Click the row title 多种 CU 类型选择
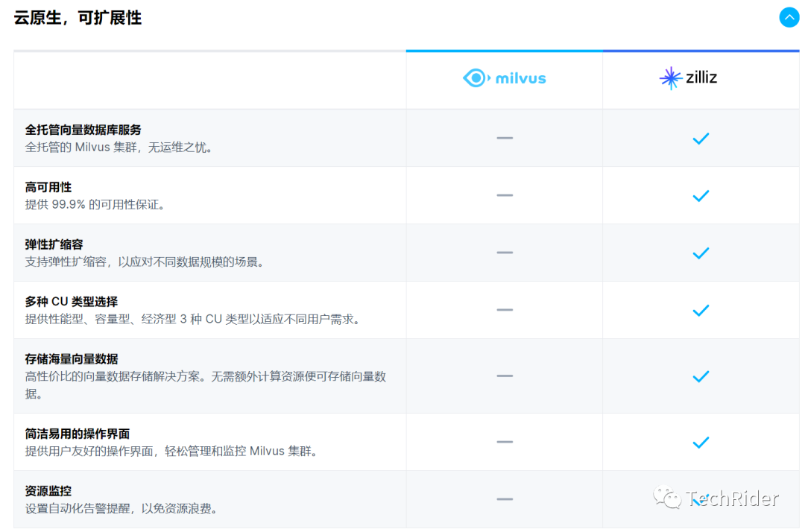The width and height of the screenshot is (805, 532). [x=72, y=302]
